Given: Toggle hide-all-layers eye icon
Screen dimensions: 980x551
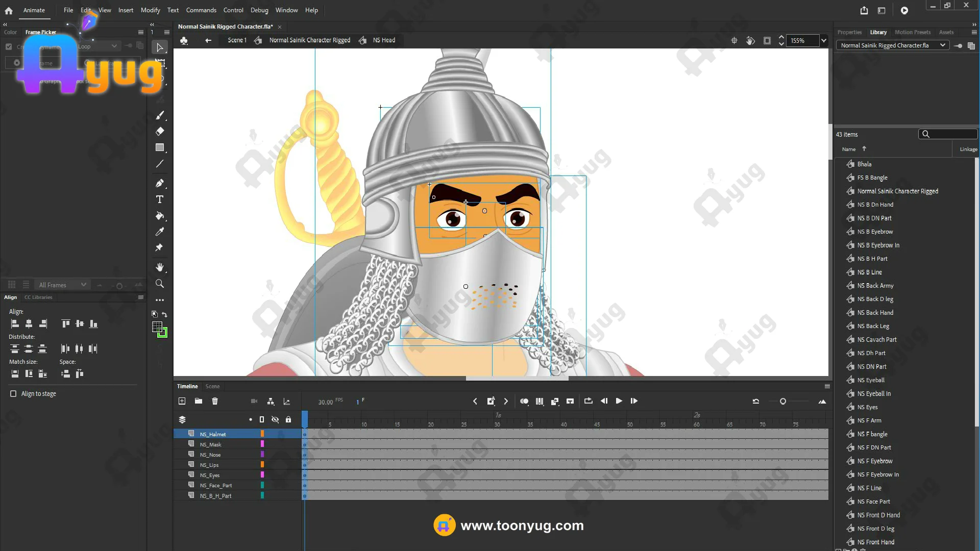Looking at the screenshot, I should click(x=275, y=419).
